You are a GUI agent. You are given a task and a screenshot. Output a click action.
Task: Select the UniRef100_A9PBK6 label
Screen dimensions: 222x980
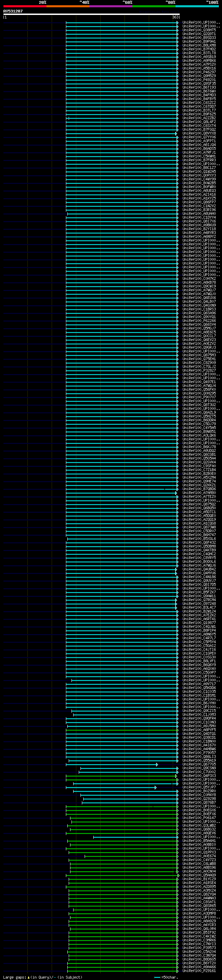pos(199,60)
